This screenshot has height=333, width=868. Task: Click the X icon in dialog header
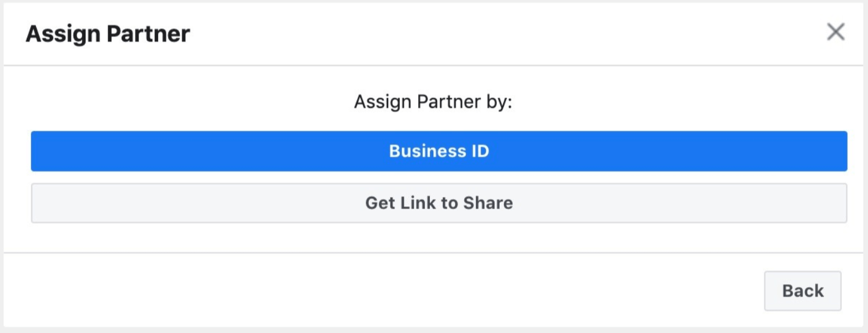[x=835, y=32]
